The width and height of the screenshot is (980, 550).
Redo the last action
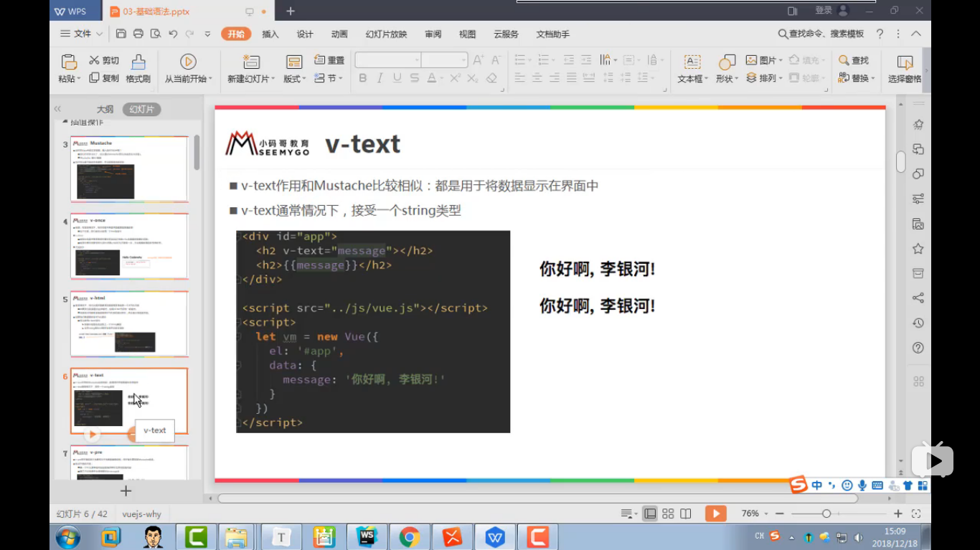[189, 34]
